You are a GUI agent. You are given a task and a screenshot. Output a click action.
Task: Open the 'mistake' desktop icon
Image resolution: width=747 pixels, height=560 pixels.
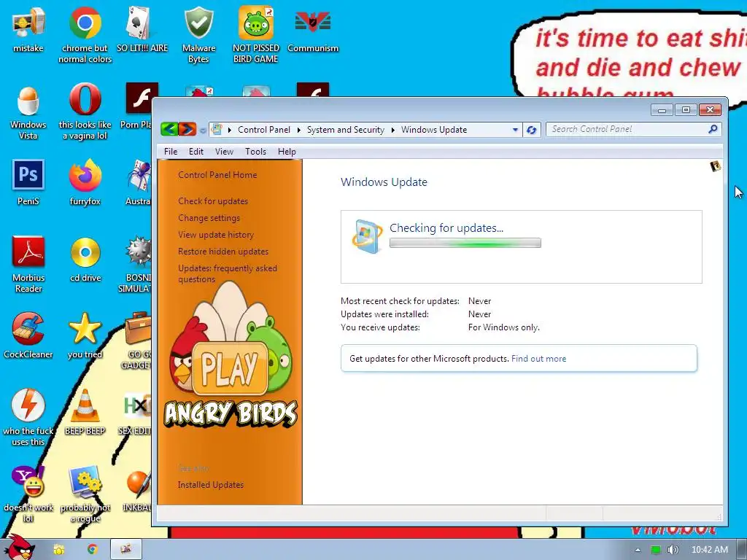point(28,29)
